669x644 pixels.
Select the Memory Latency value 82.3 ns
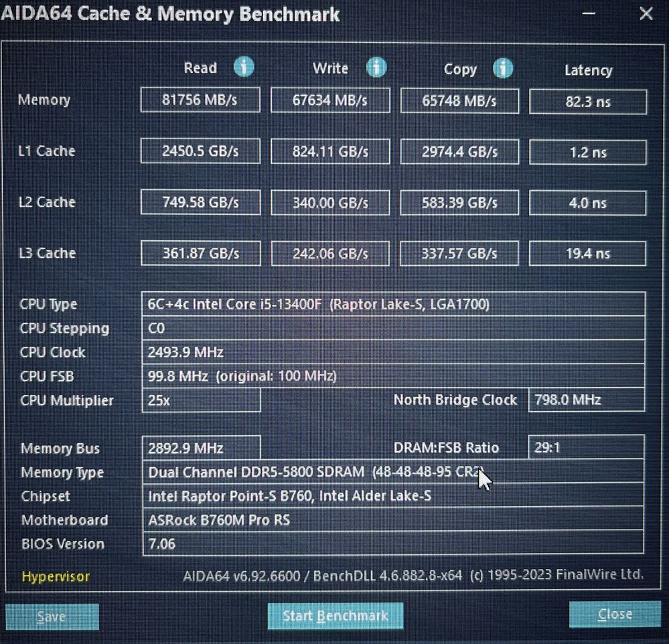588,102
